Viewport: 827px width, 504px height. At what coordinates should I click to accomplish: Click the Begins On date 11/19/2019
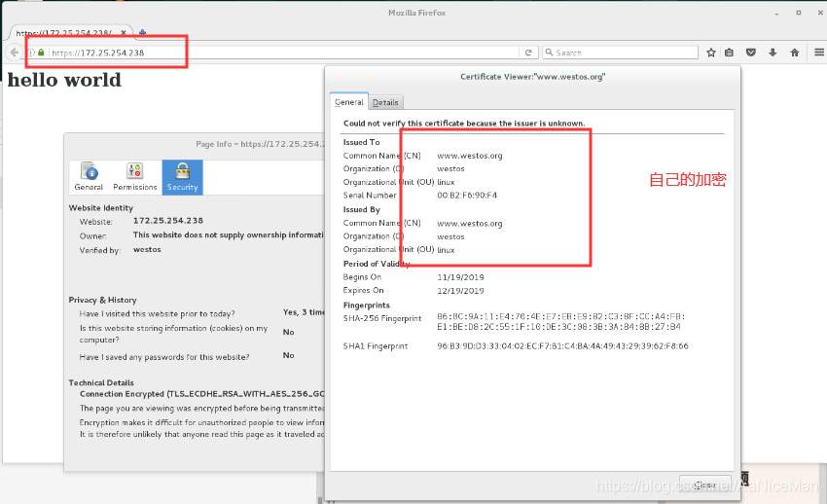[x=460, y=276]
